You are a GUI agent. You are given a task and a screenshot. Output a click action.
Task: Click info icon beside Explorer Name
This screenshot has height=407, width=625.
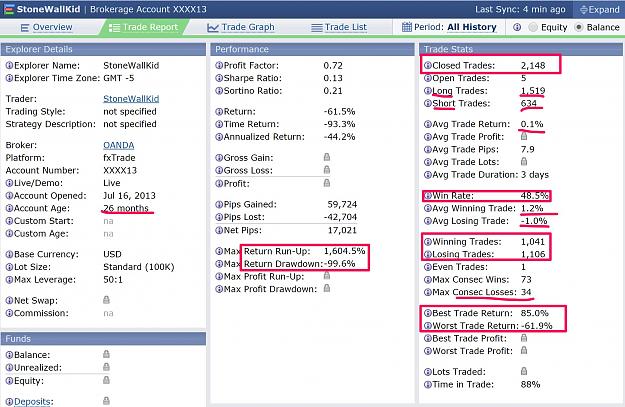(x=9, y=65)
